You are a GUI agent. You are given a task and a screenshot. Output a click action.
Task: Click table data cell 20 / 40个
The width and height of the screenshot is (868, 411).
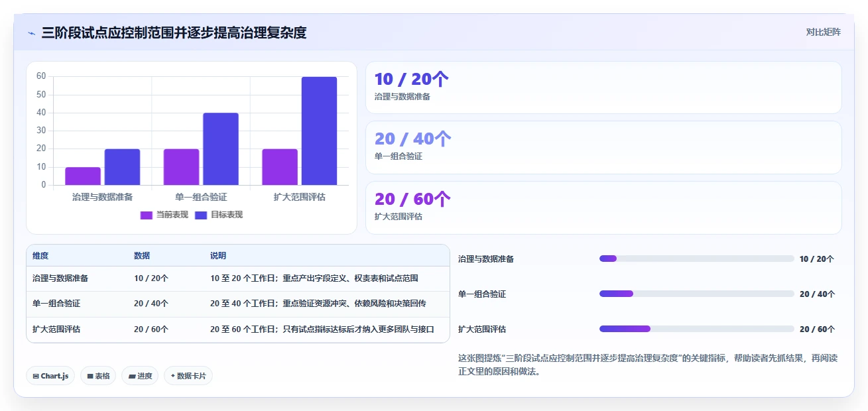151,304
